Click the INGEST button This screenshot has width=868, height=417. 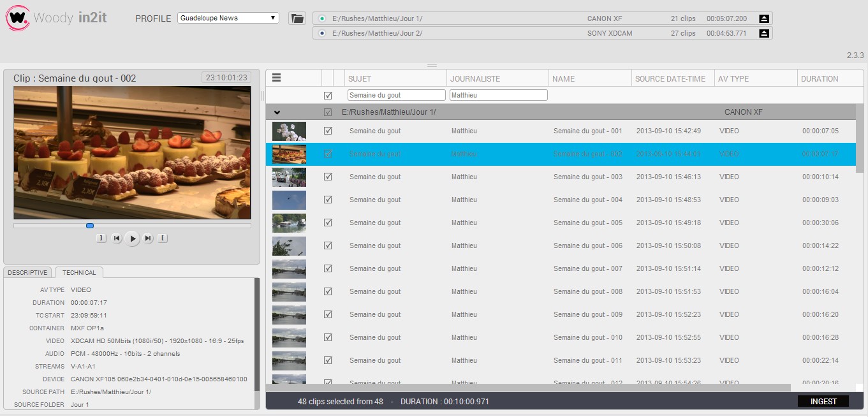[823, 401]
